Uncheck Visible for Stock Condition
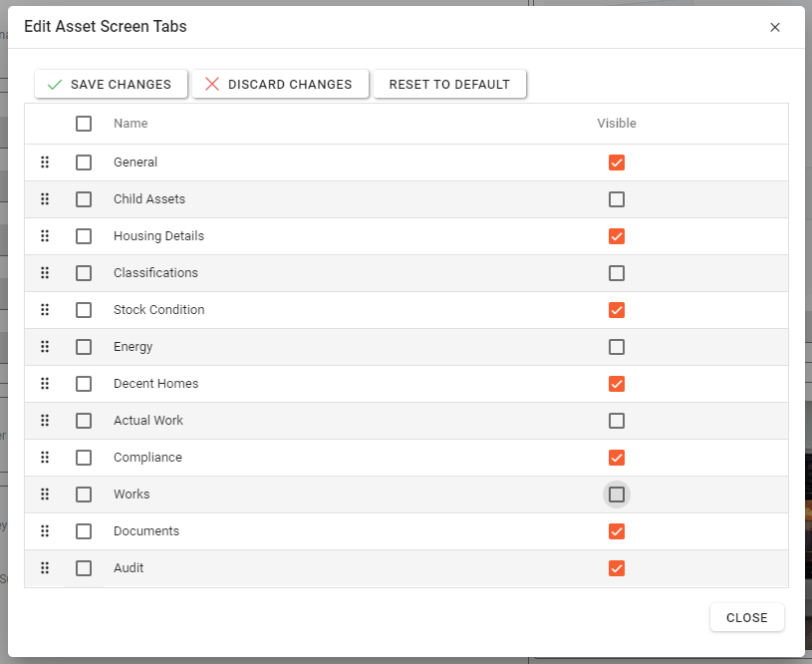The height and width of the screenshot is (664, 812). point(617,310)
